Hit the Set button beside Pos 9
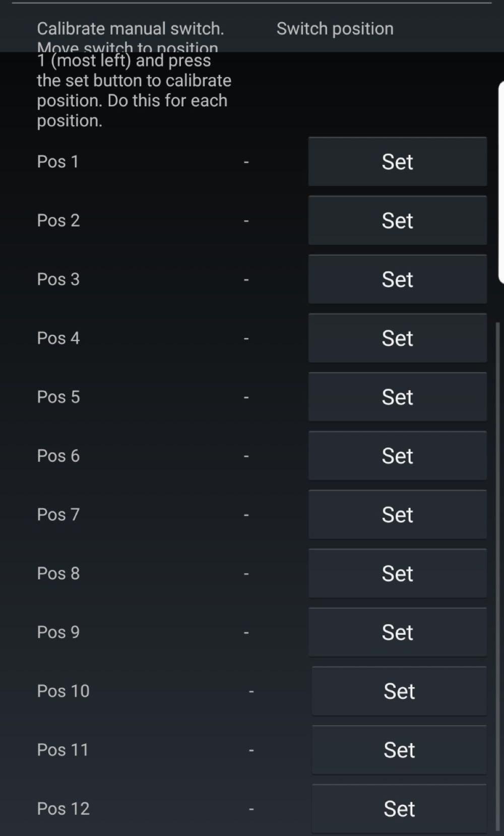Viewport: 504px width, 836px height. click(x=397, y=632)
